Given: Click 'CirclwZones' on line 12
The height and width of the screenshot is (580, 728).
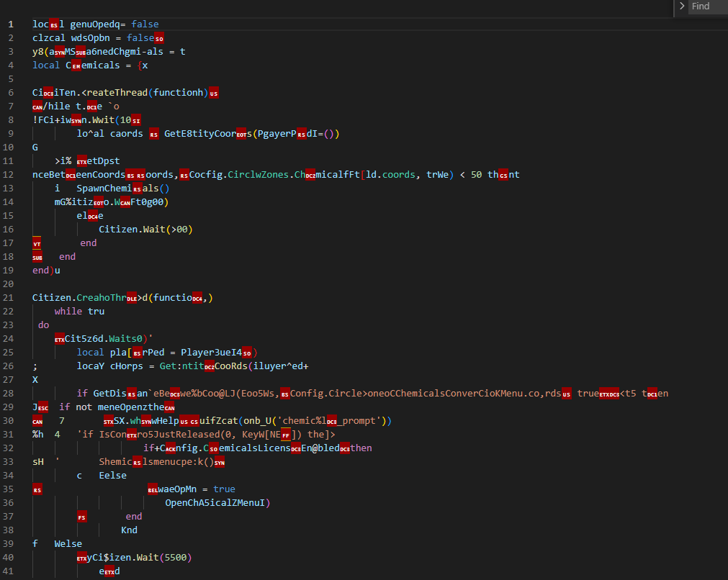Looking at the screenshot, I should pos(259,174).
